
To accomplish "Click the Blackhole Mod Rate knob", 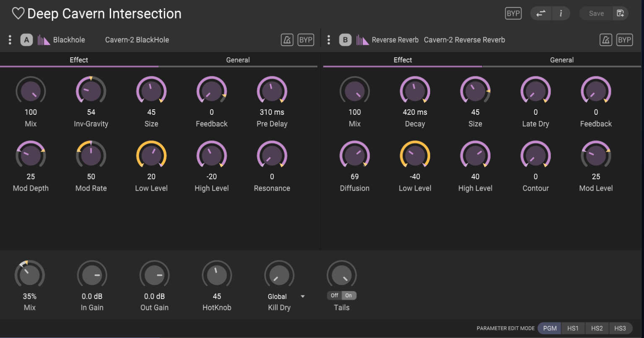I will pos(91,155).
